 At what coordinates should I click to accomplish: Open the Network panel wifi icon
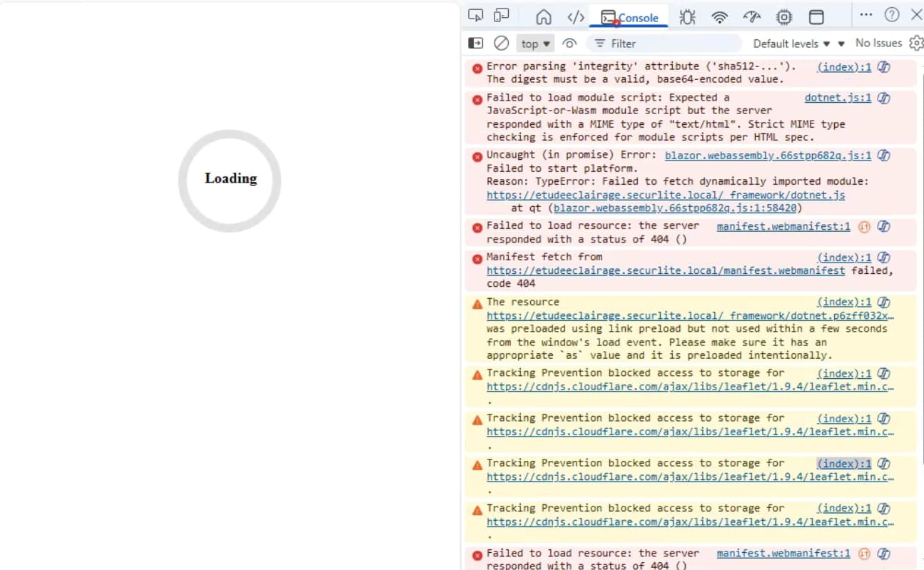(720, 17)
